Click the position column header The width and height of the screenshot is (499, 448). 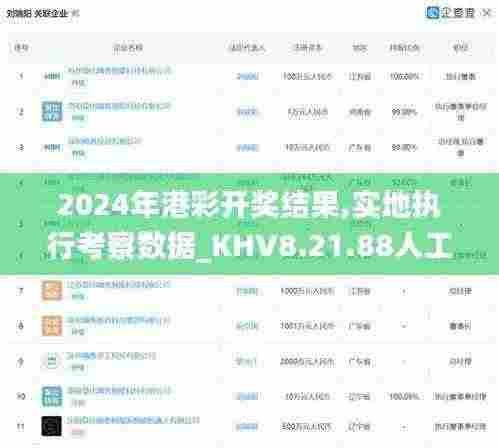460,48
